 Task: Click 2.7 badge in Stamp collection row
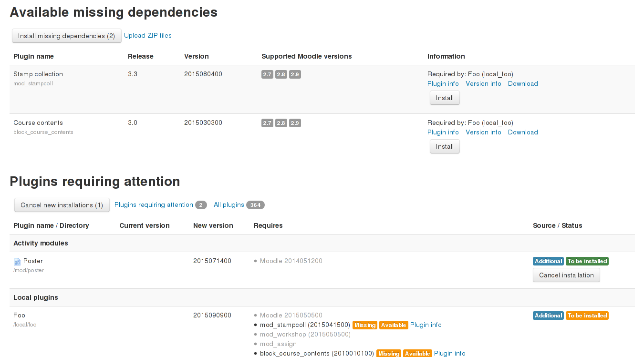click(267, 74)
